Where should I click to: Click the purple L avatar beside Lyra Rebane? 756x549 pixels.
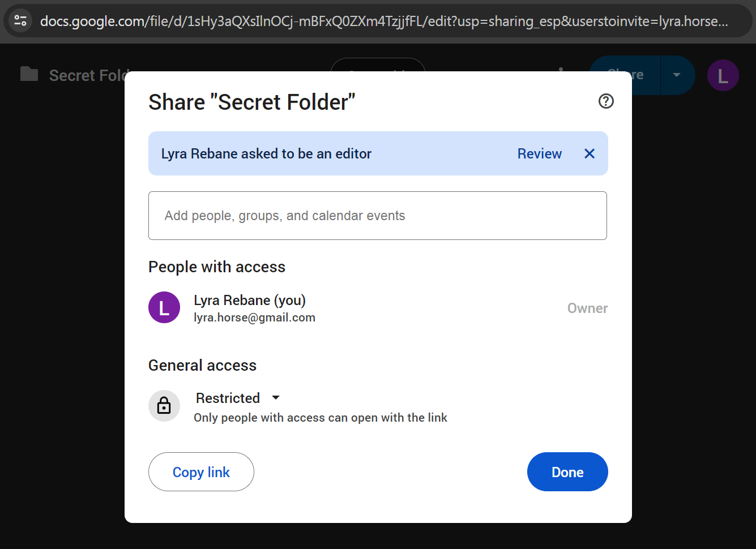(164, 307)
